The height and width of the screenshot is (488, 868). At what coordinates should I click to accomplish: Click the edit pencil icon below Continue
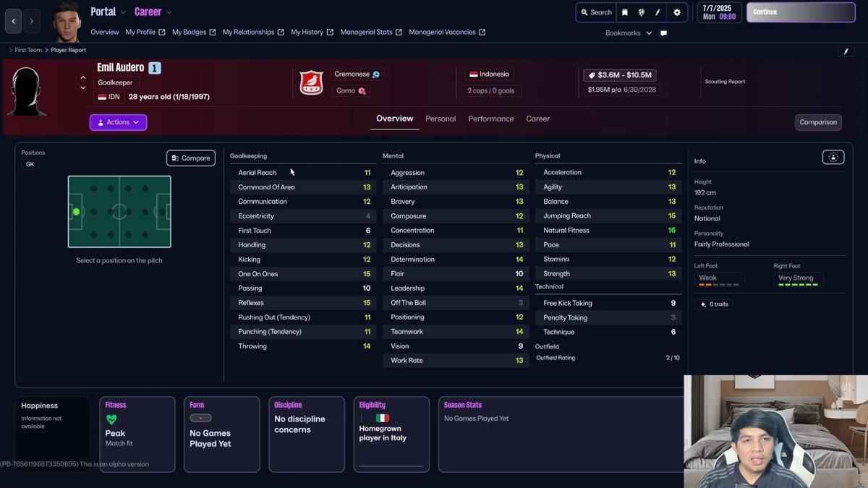[846, 51]
